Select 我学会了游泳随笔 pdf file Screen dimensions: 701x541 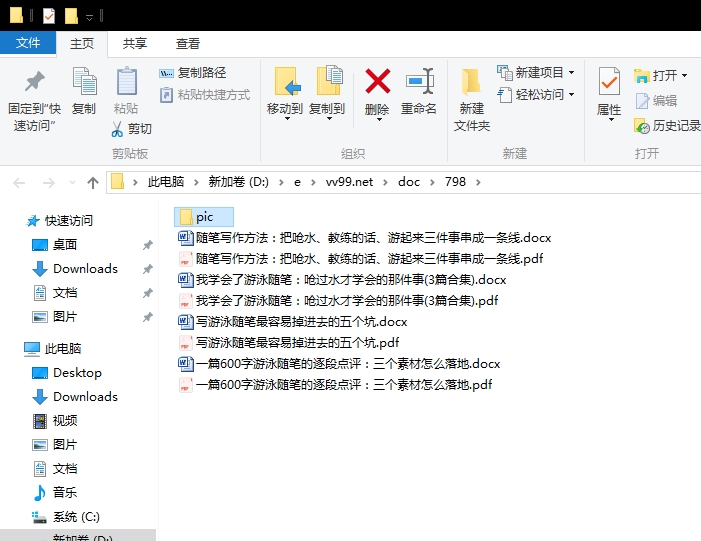338,301
